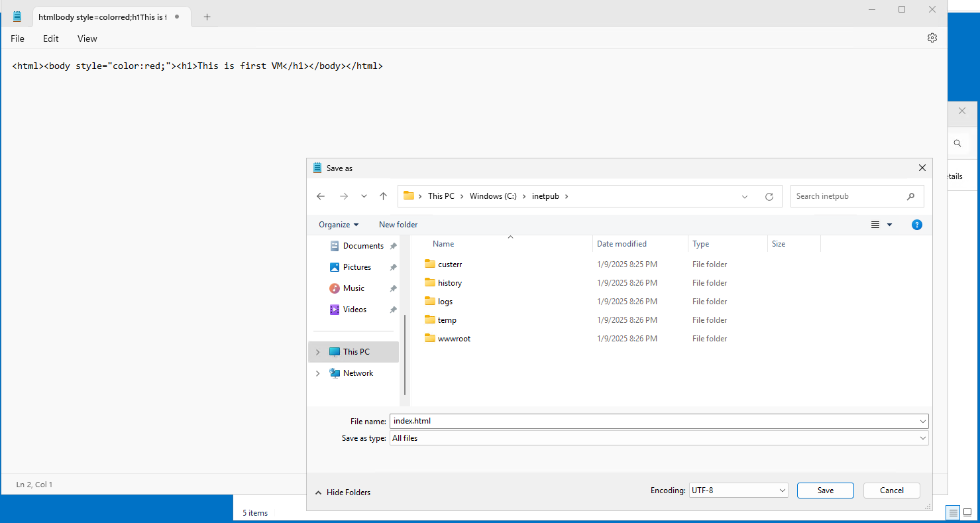Click 'File folder' type for logs row

click(x=710, y=301)
